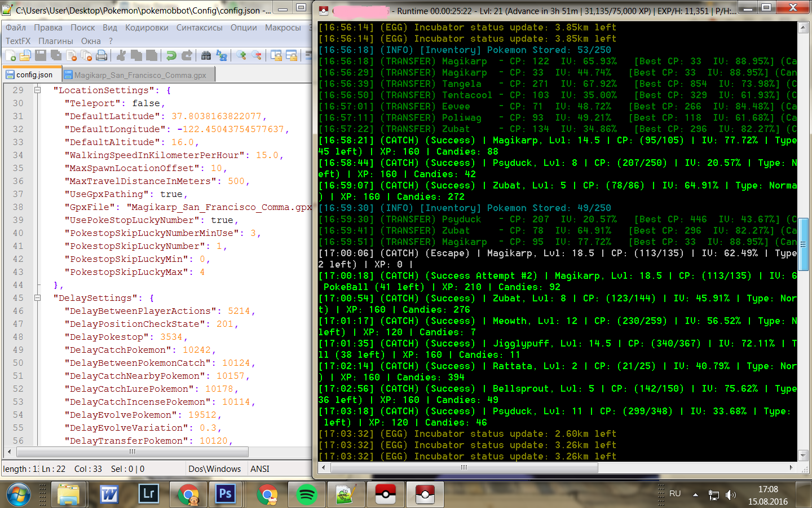Open the Вид menu
Image resolution: width=812 pixels, height=508 pixels.
(110, 28)
